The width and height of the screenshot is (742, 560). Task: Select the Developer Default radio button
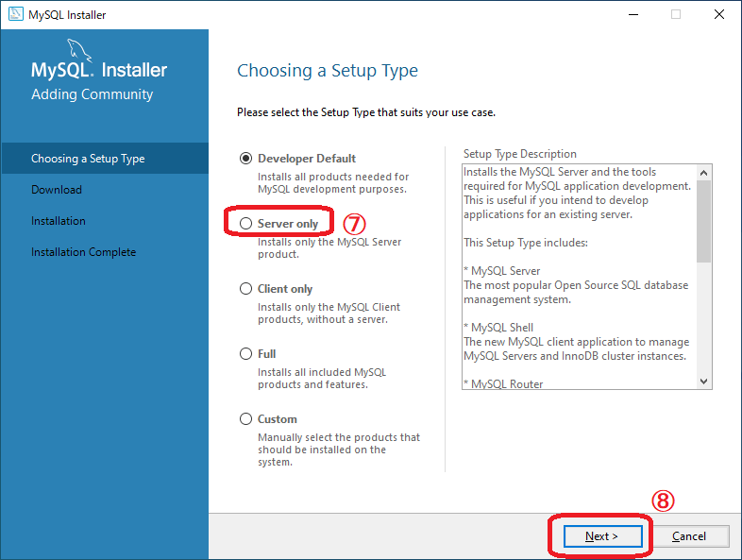[x=245, y=158]
